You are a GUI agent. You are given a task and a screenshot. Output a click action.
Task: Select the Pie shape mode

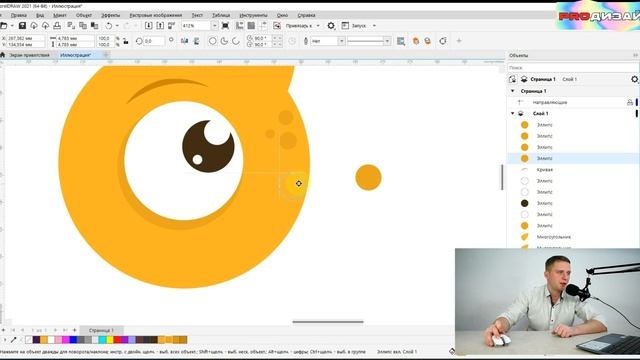(x=224, y=41)
